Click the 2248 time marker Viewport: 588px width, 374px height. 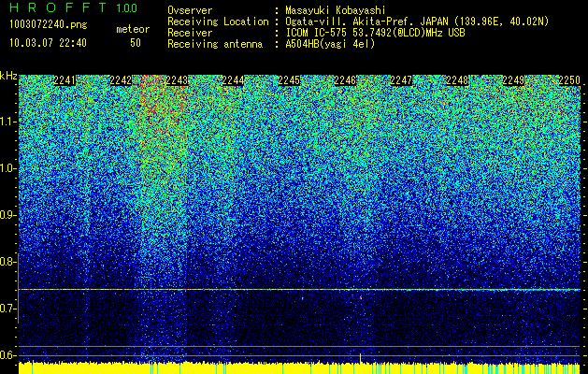[457, 80]
